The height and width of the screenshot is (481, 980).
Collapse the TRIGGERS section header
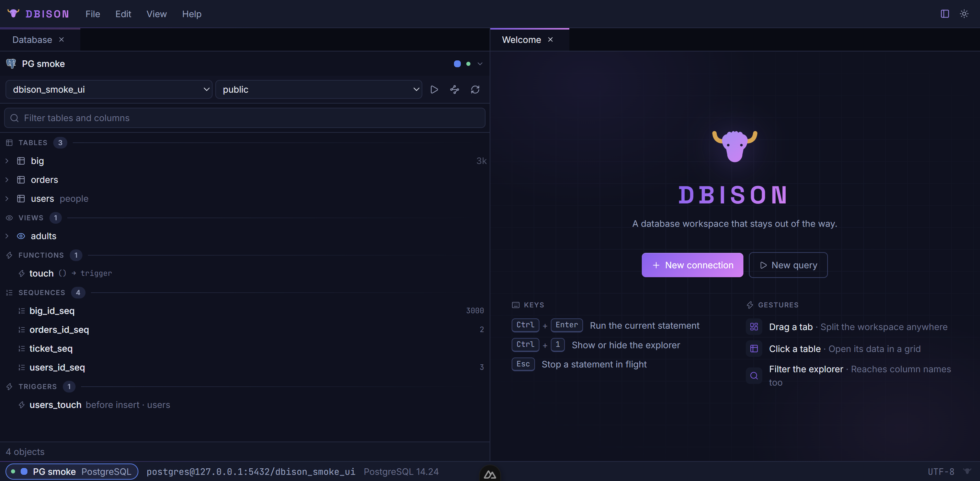click(244, 387)
